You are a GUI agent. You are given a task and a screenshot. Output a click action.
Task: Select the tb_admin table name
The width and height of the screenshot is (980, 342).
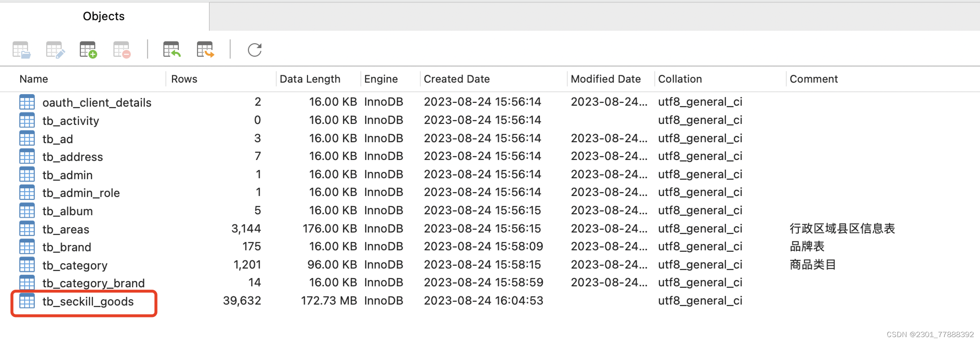(x=67, y=175)
